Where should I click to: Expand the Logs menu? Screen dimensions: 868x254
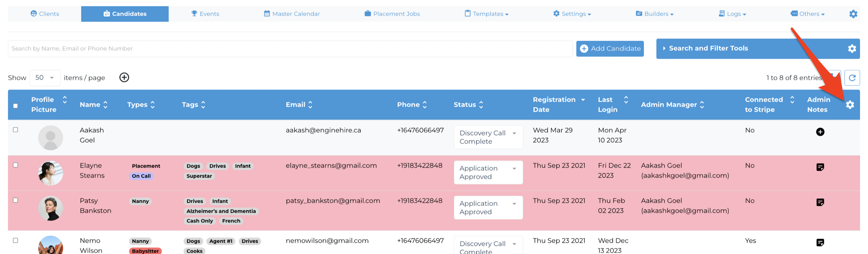point(732,14)
